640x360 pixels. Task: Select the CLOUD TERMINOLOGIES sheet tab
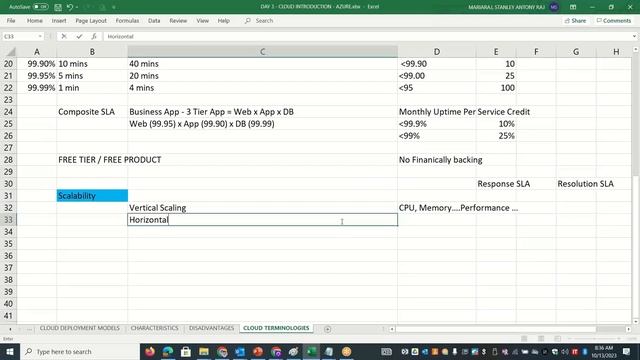pos(276,328)
